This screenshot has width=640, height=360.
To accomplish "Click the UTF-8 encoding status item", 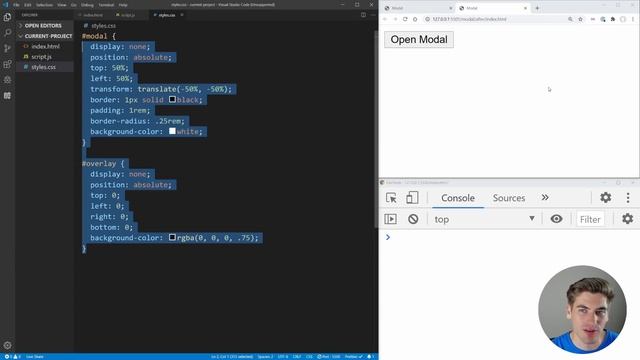I will pyautogui.click(x=283, y=356).
